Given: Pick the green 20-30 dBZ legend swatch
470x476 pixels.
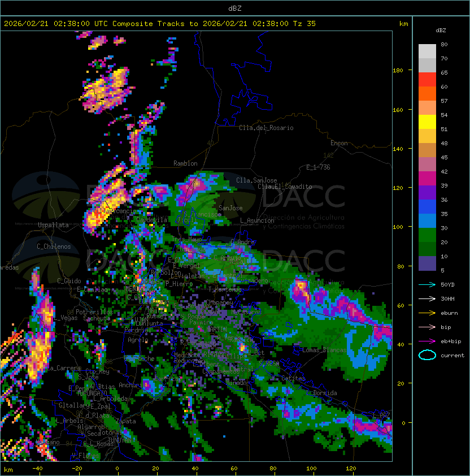Looking at the screenshot, I should (x=427, y=235).
